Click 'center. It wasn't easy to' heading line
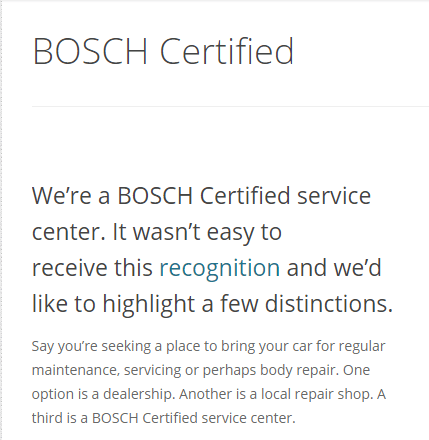 click(x=157, y=232)
